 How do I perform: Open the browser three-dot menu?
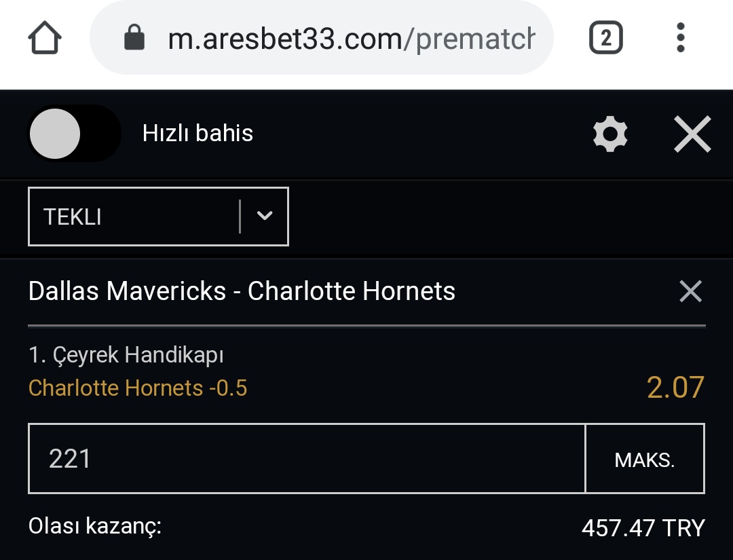point(681,37)
